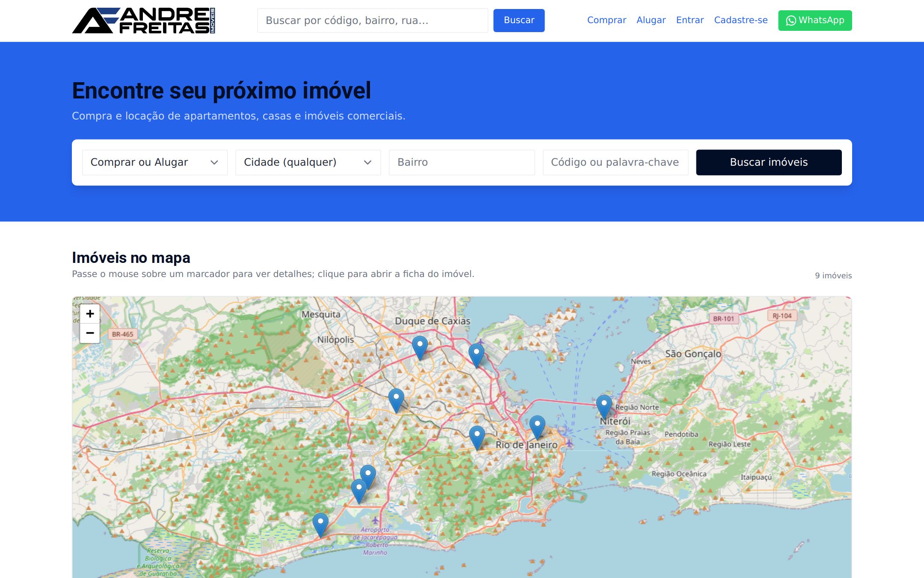Open the marker near Aeroporto de Jacarepaguá coast
The width and height of the screenshot is (924, 578).
(x=320, y=525)
